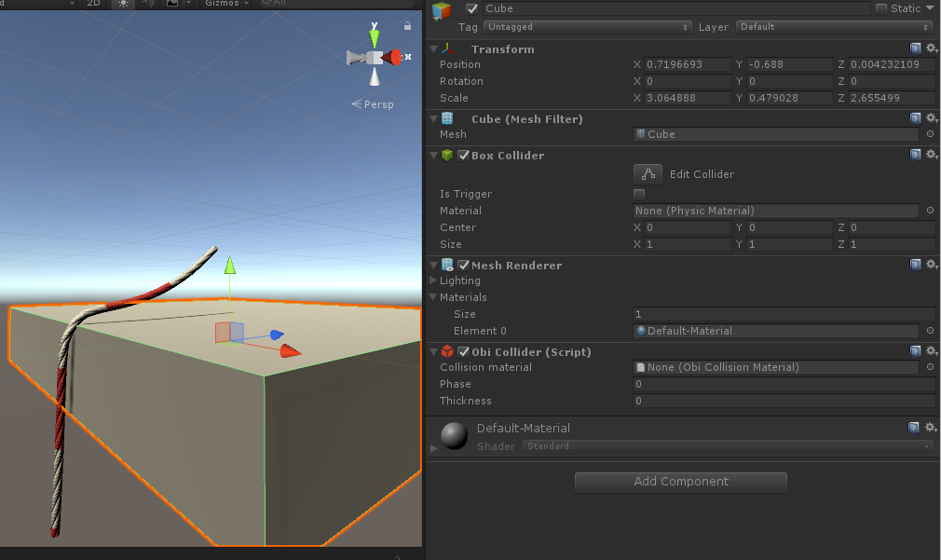Screen dimensions: 941x560
Task: Click Physic Material object picker circle
Action: pos(930,211)
